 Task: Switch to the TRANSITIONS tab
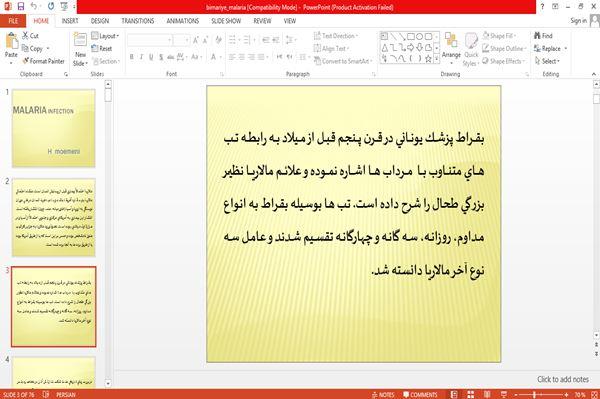(x=138, y=21)
